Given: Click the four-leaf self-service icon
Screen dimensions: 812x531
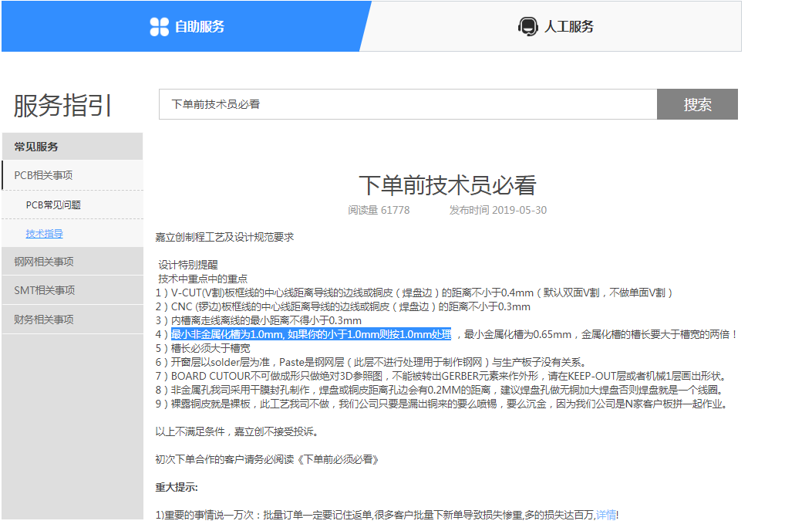Looking at the screenshot, I should pyautogui.click(x=159, y=27).
